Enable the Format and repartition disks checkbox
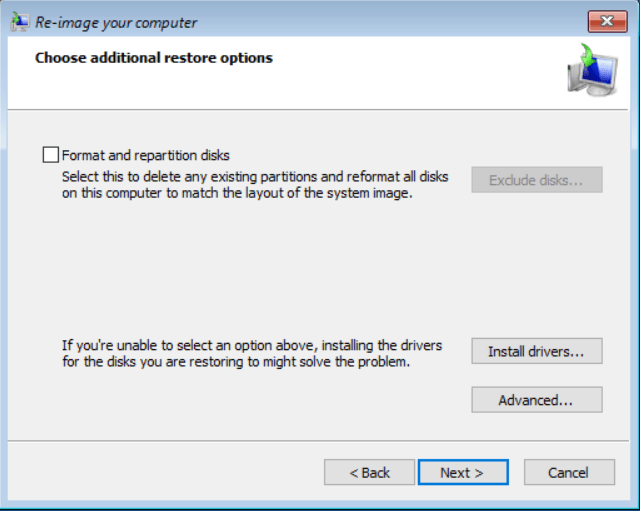The width and height of the screenshot is (640, 511). (x=51, y=155)
